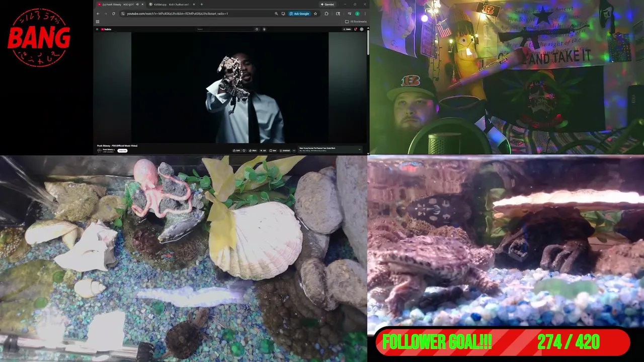
Task: Expand the mix playlist panel chevron
Action: pyautogui.click(x=360, y=149)
